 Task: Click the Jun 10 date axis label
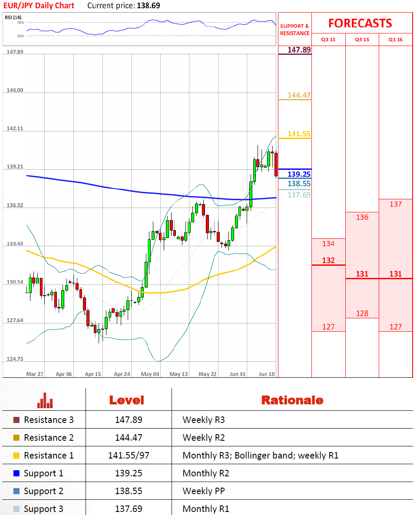click(x=267, y=374)
